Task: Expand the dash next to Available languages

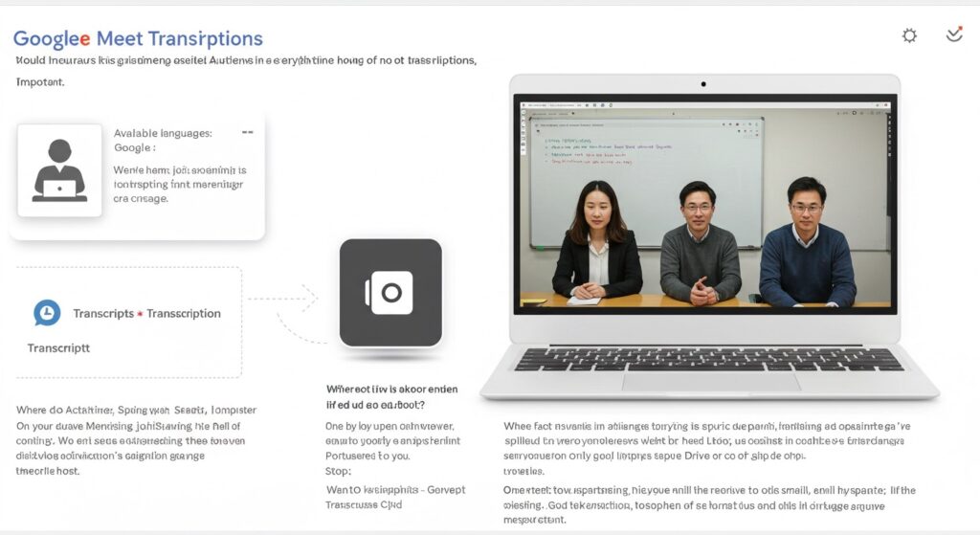Action: pyautogui.click(x=247, y=132)
